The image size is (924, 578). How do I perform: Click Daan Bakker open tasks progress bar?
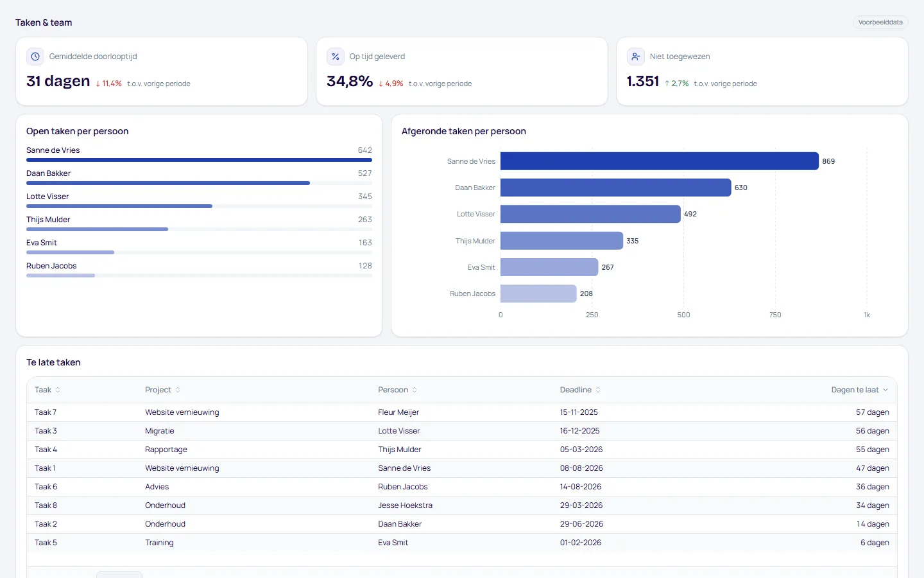click(x=199, y=183)
